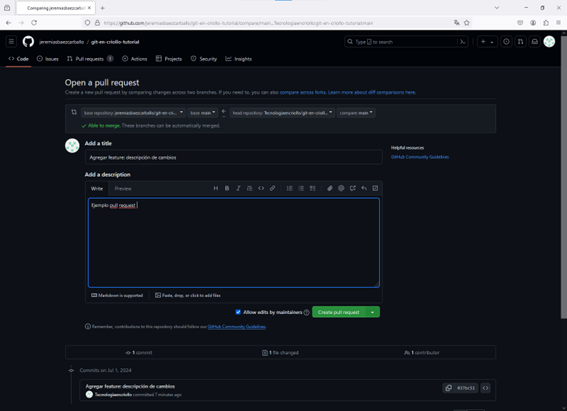
Task: Focus the description text area
Action: pyautogui.click(x=234, y=243)
